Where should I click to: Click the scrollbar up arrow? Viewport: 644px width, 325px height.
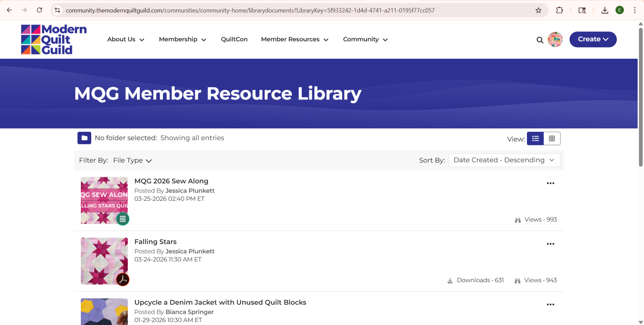point(641,24)
